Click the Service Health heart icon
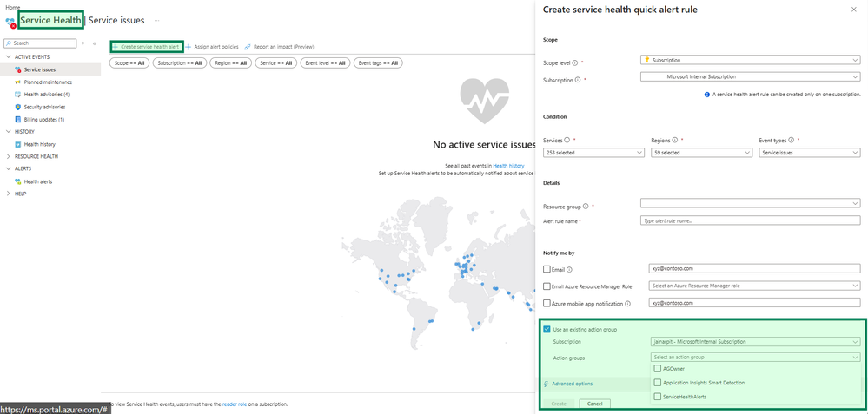This screenshot has height=414, width=868. click(x=10, y=22)
